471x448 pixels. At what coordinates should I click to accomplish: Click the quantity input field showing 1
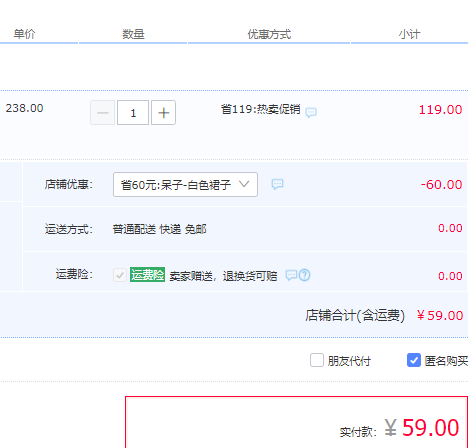(133, 113)
